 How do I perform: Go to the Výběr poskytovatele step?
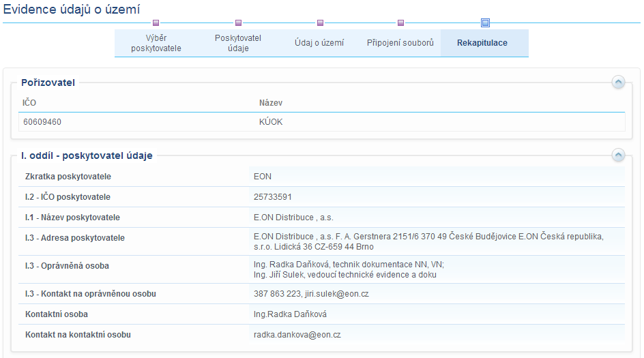[x=156, y=43]
